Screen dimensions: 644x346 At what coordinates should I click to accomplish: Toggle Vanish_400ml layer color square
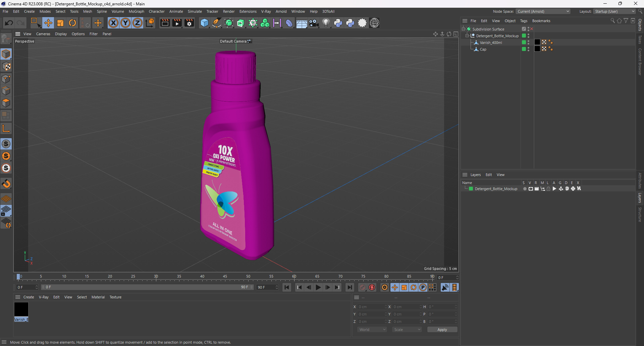pos(524,43)
